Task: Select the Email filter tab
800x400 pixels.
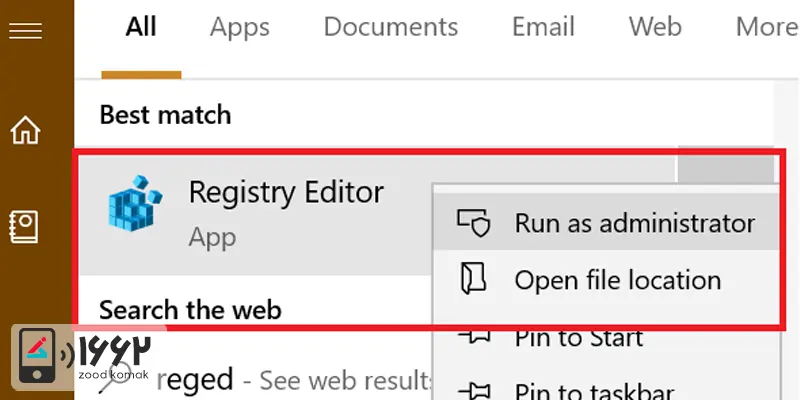Action: click(x=543, y=27)
